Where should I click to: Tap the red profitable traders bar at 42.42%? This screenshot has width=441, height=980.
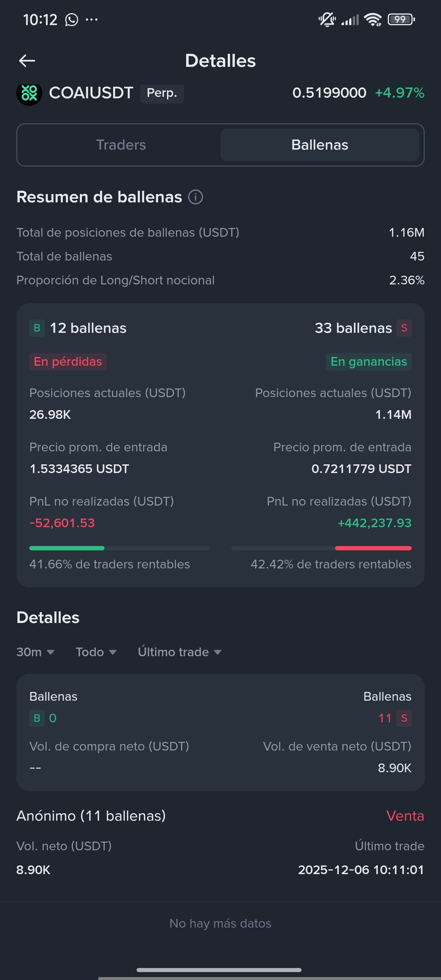click(x=373, y=548)
